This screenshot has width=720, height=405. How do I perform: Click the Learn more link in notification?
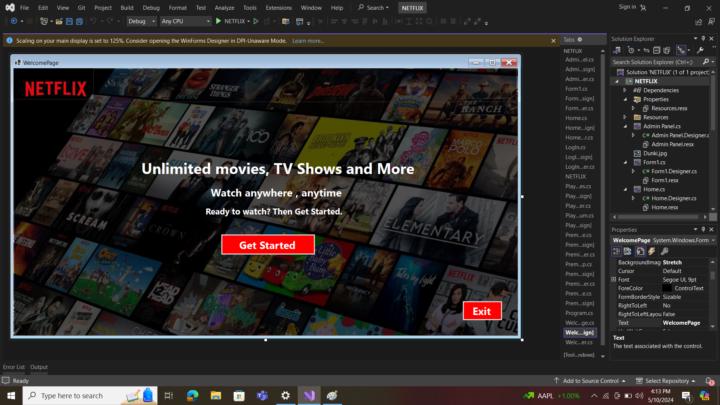coord(307,41)
